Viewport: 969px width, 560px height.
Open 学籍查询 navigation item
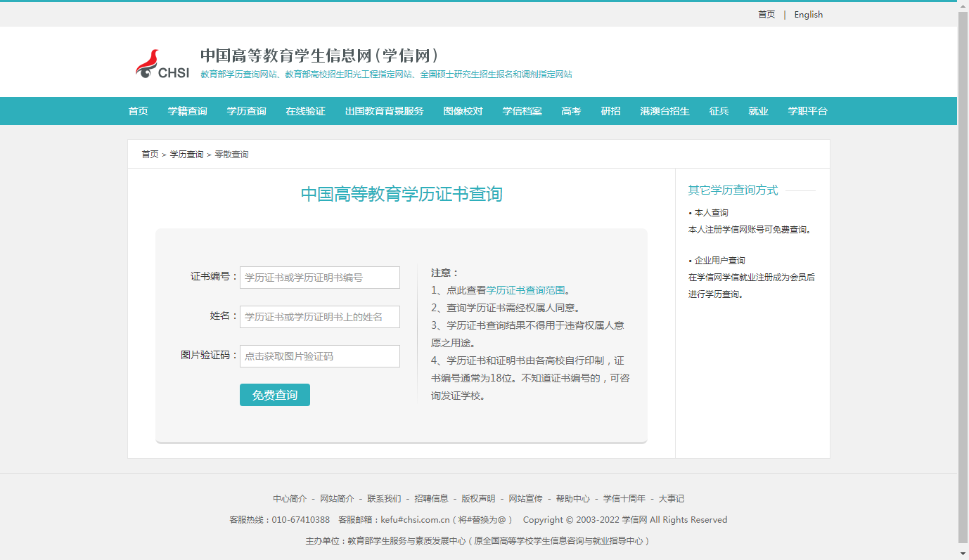pos(188,111)
